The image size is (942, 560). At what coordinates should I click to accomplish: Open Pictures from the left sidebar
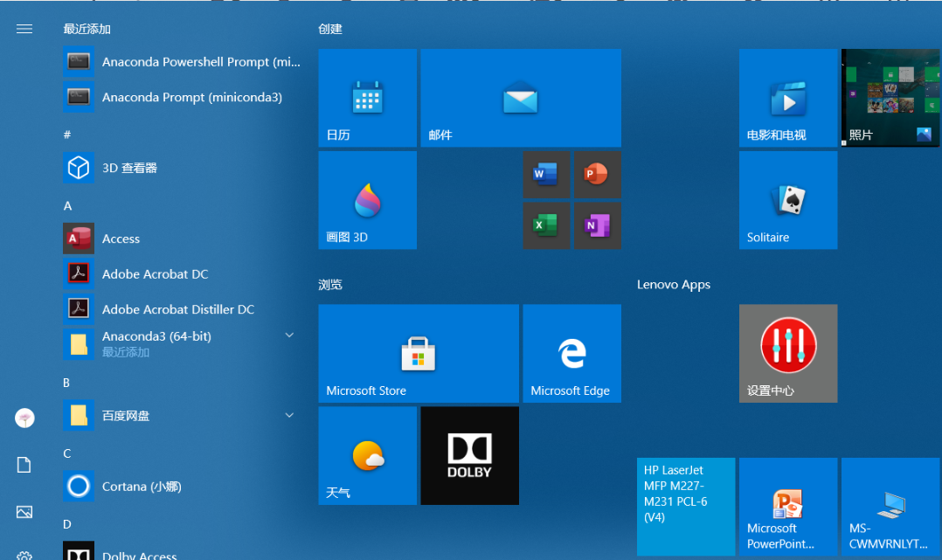point(24,512)
